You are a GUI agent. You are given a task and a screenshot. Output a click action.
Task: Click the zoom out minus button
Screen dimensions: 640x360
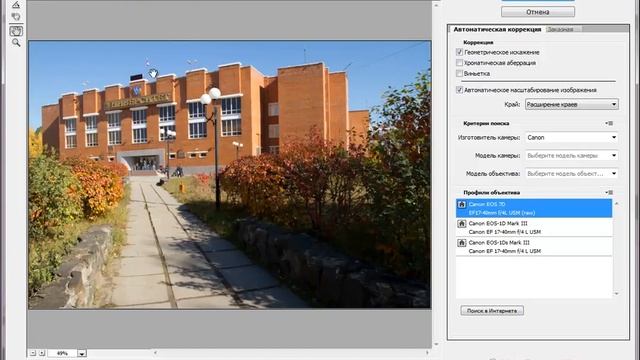click(33, 353)
